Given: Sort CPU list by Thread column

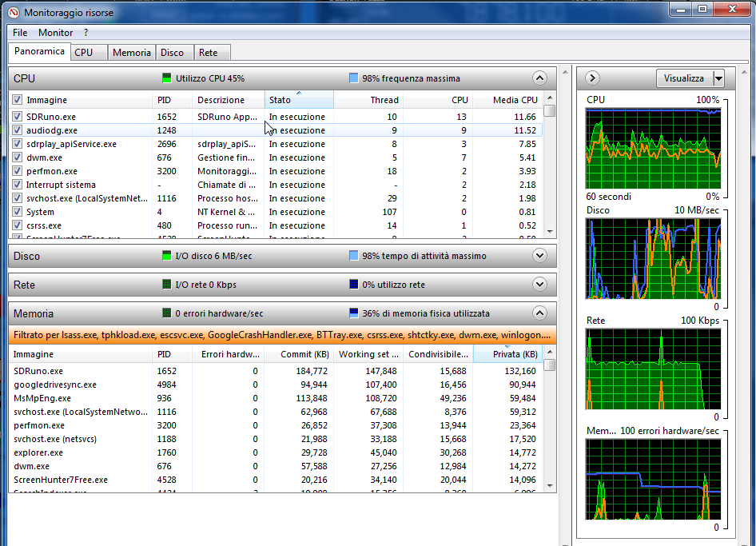Looking at the screenshot, I should pyautogui.click(x=369, y=100).
